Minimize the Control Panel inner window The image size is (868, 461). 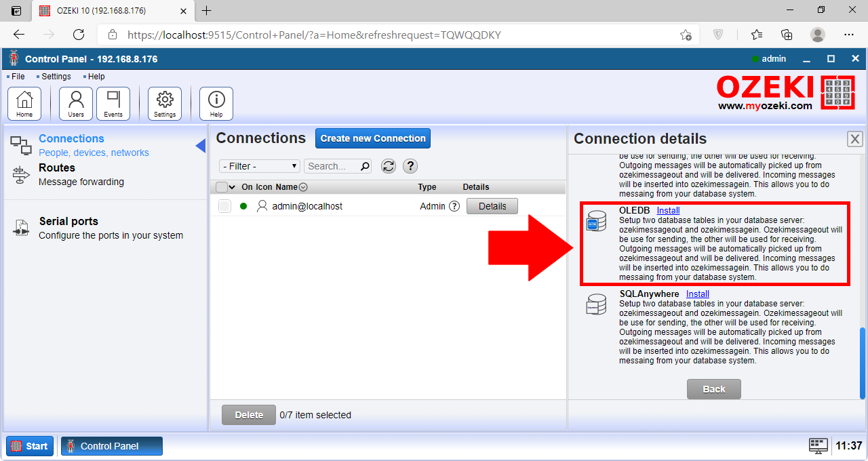807,59
